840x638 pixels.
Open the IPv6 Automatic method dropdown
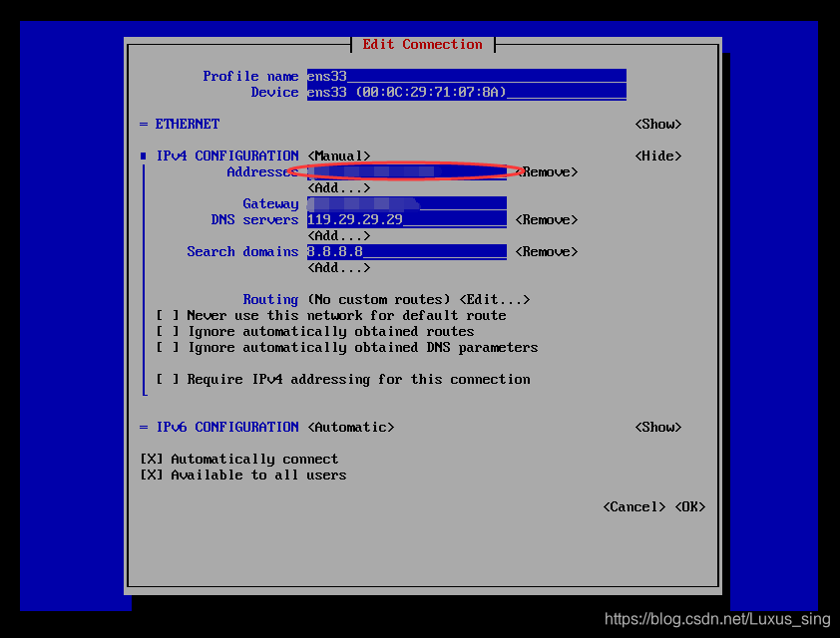click(x=351, y=427)
